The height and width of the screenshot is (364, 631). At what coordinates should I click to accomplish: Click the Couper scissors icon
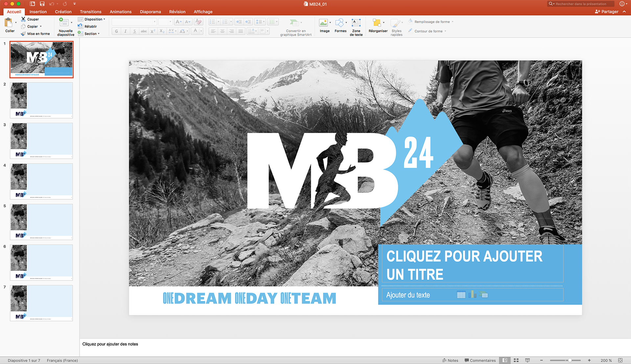click(x=23, y=19)
